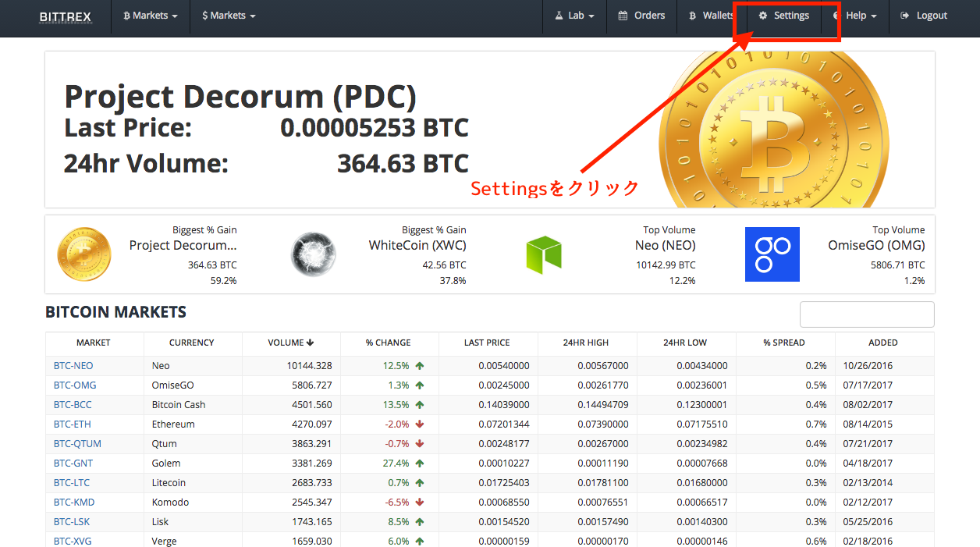The width and height of the screenshot is (980, 547).
Task: Focus the Bitcoin Markets search field
Action: (x=867, y=314)
